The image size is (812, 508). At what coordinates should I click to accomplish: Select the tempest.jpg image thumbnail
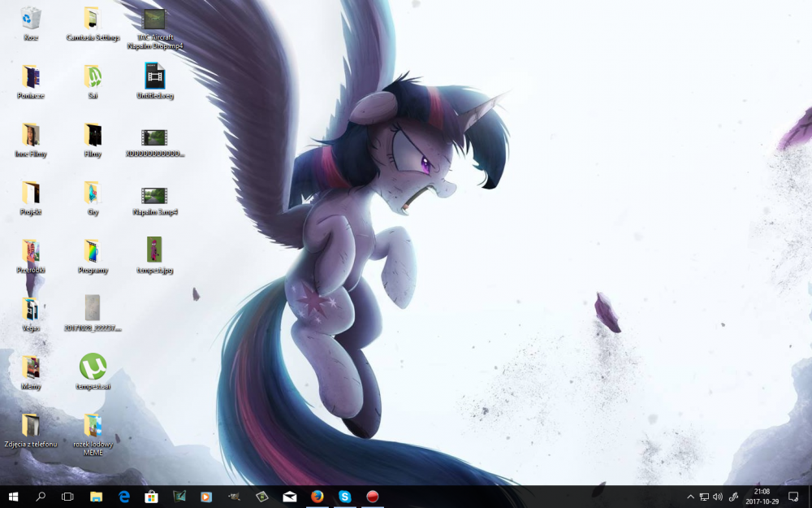(154, 250)
